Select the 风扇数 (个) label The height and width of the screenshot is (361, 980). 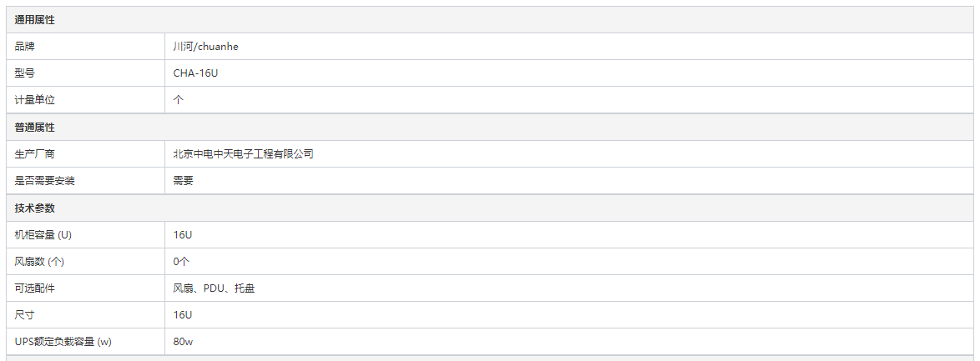[39, 262]
